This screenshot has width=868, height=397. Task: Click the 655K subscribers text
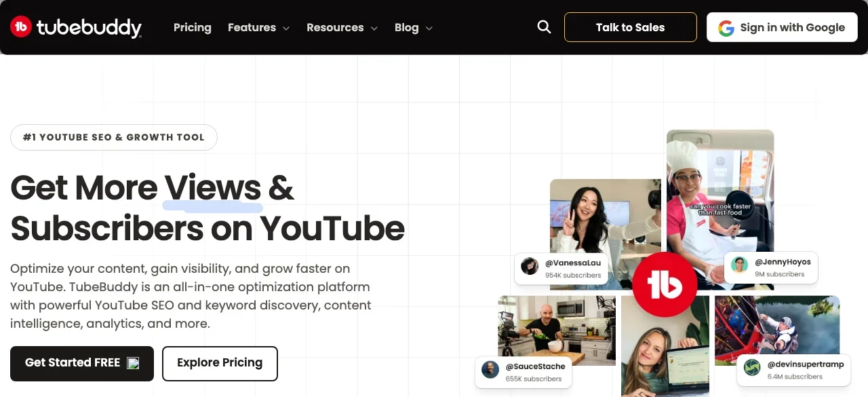(534, 379)
